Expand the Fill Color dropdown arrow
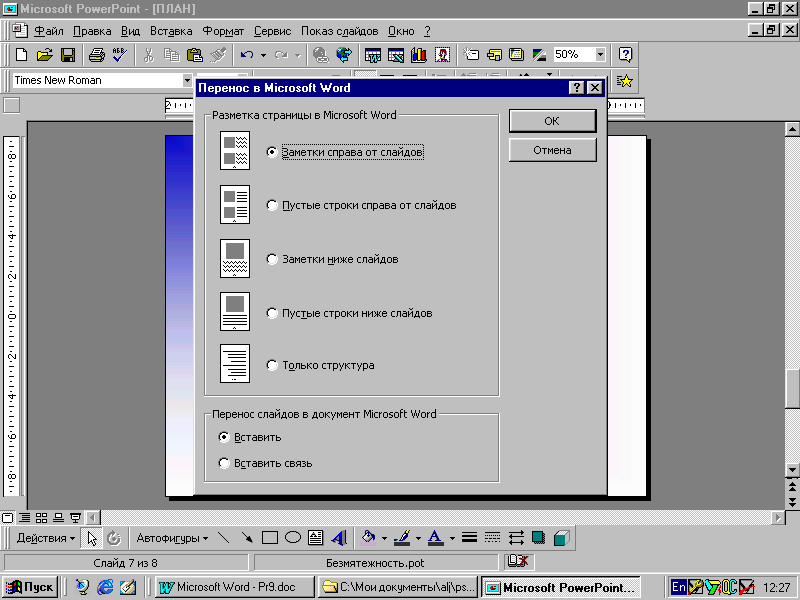 pyautogui.click(x=384, y=538)
